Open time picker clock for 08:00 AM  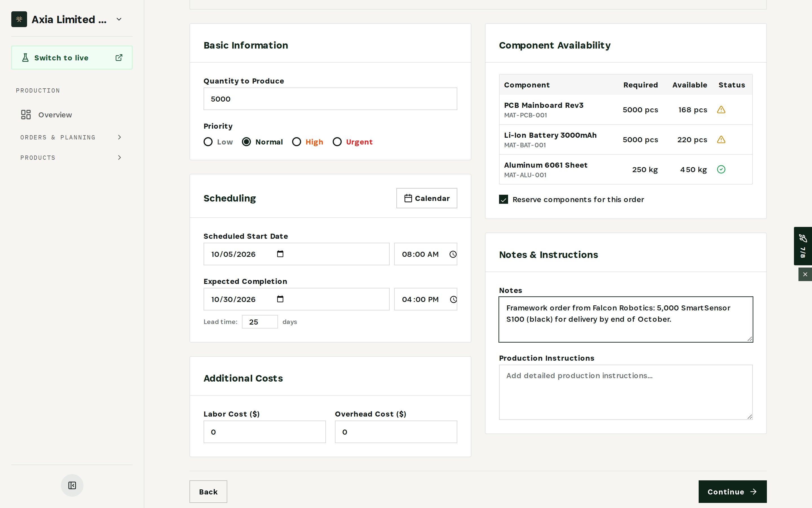click(453, 254)
